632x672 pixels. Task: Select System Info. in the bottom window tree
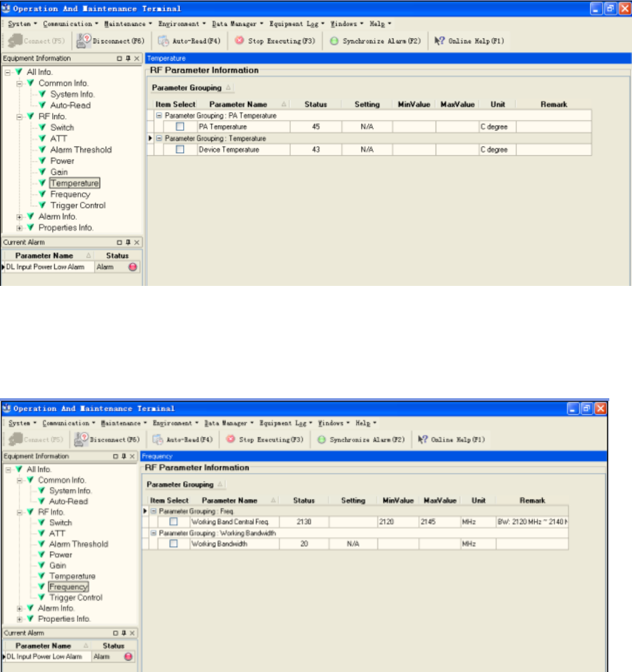click(x=70, y=490)
